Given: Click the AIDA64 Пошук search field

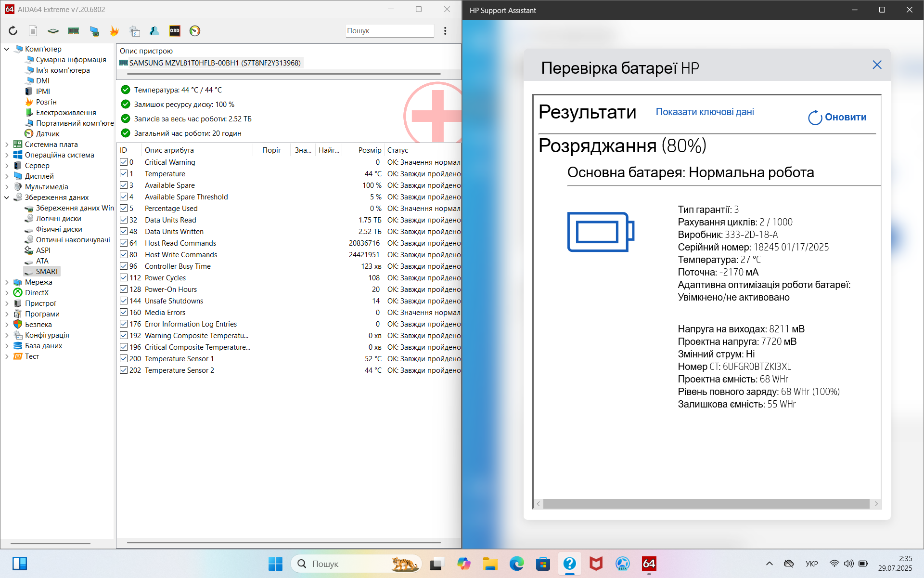Looking at the screenshot, I should tap(389, 31).
